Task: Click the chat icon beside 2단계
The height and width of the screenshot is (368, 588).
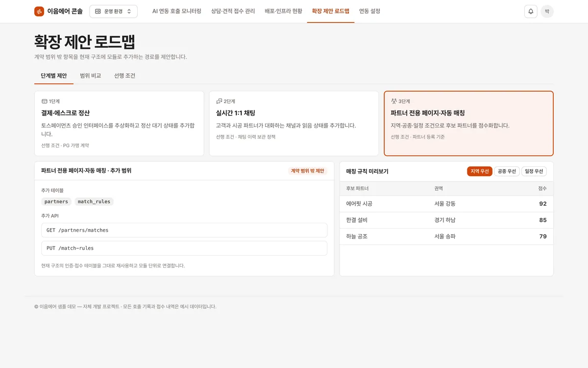Action: point(219,101)
